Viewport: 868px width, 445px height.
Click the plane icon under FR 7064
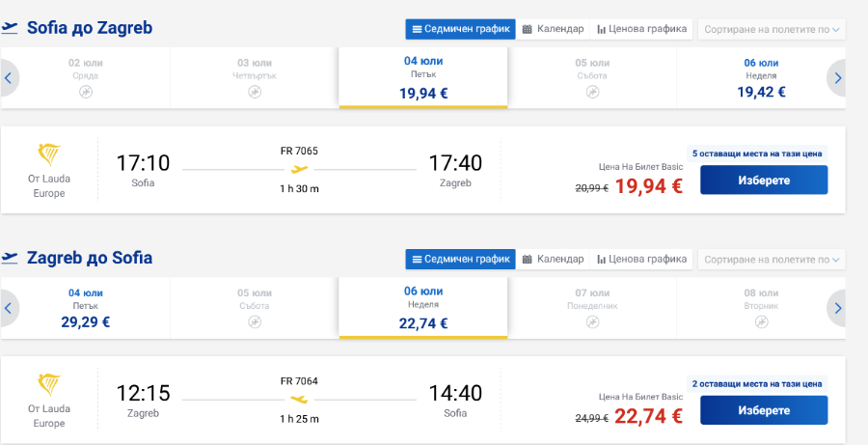pyautogui.click(x=299, y=399)
